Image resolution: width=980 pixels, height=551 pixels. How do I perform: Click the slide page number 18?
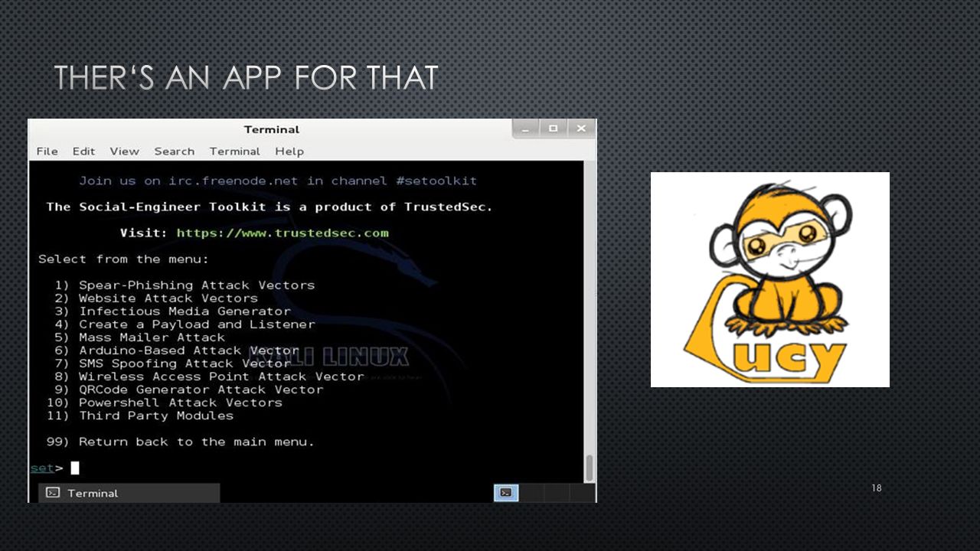(x=877, y=487)
